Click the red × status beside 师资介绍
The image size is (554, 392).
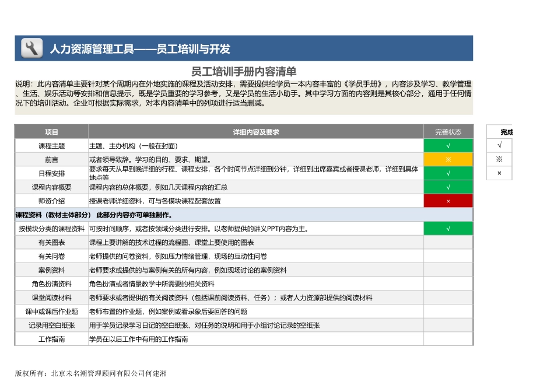(x=448, y=201)
